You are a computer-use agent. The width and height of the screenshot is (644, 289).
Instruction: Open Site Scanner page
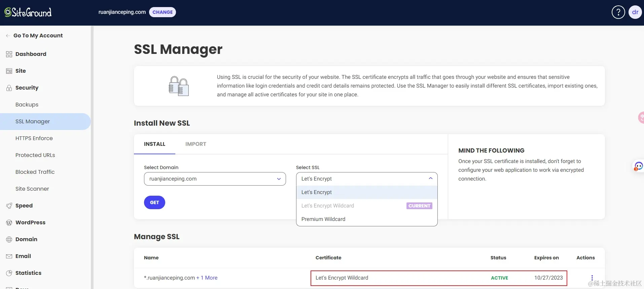click(x=32, y=189)
